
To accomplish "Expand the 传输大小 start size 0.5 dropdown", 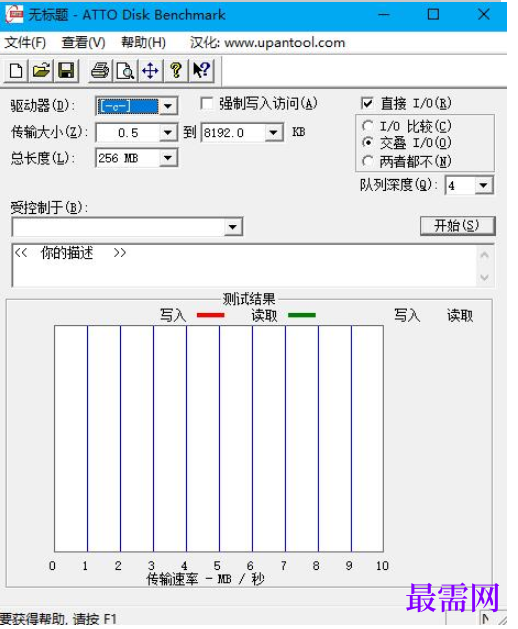I will point(168,132).
